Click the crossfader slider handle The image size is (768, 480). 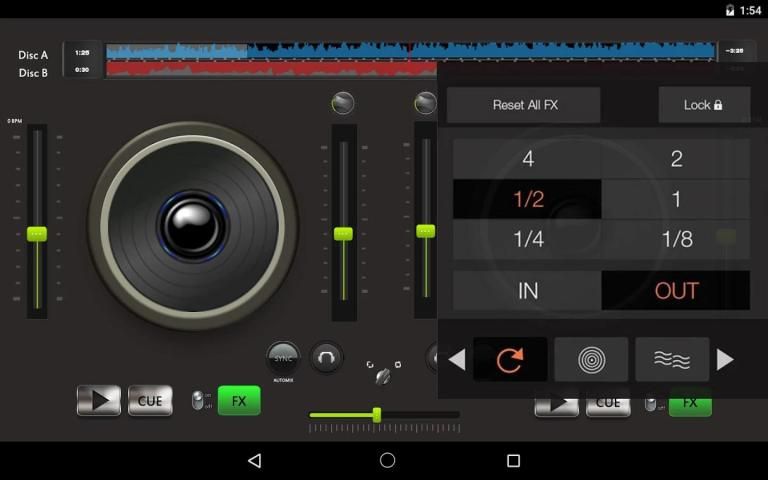[x=377, y=414]
